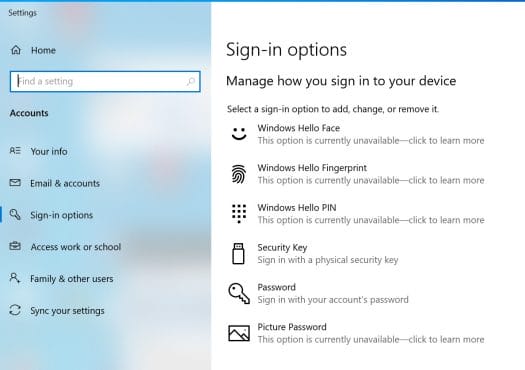Viewport: 525px width, 370px height.
Task: Click the Sign-in options key icon in sidebar
Action: pos(15,214)
